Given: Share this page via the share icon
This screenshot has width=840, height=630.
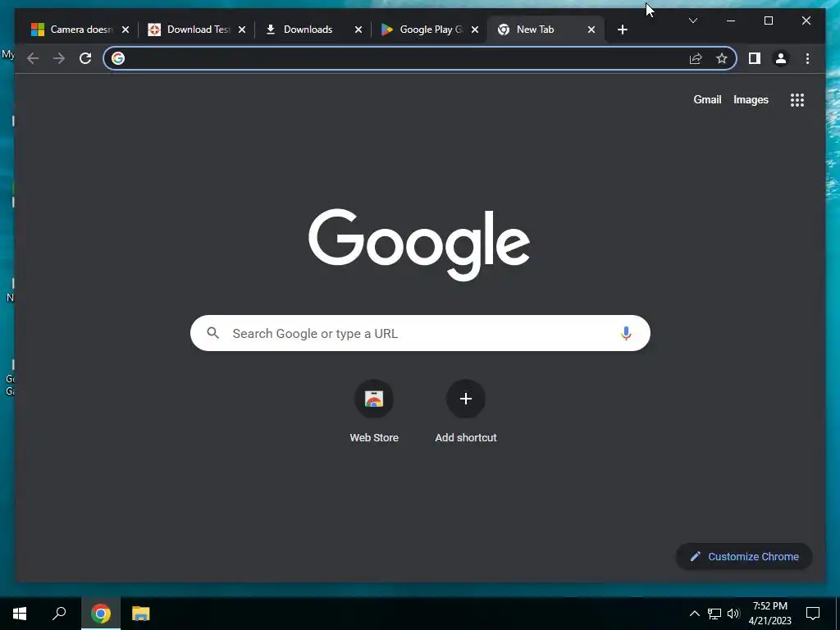Looking at the screenshot, I should coord(696,58).
